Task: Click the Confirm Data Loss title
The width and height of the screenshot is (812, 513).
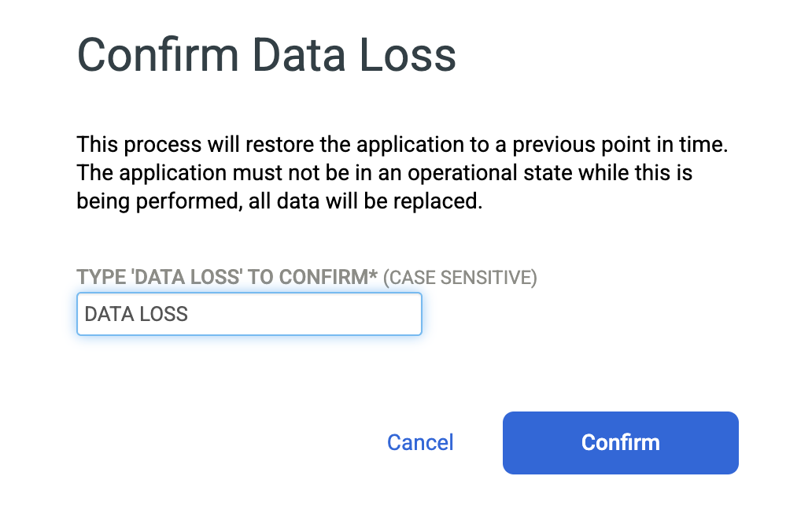Action: (265, 54)
